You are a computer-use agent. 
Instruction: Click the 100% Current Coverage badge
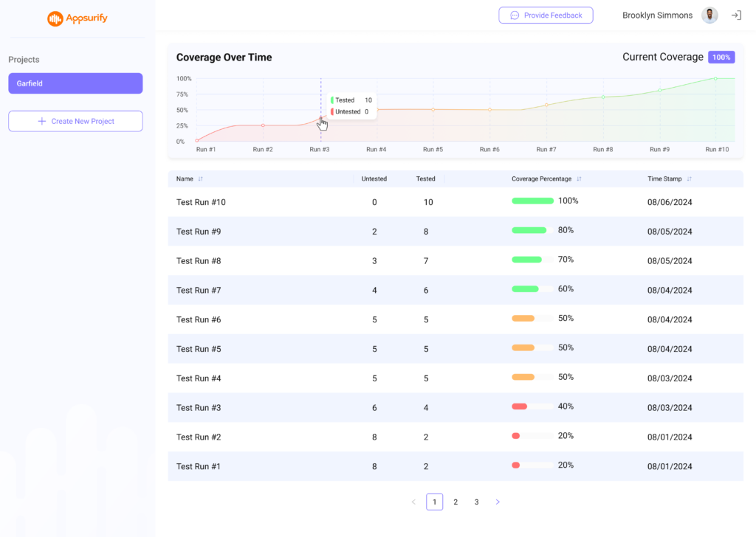point(721,58)
